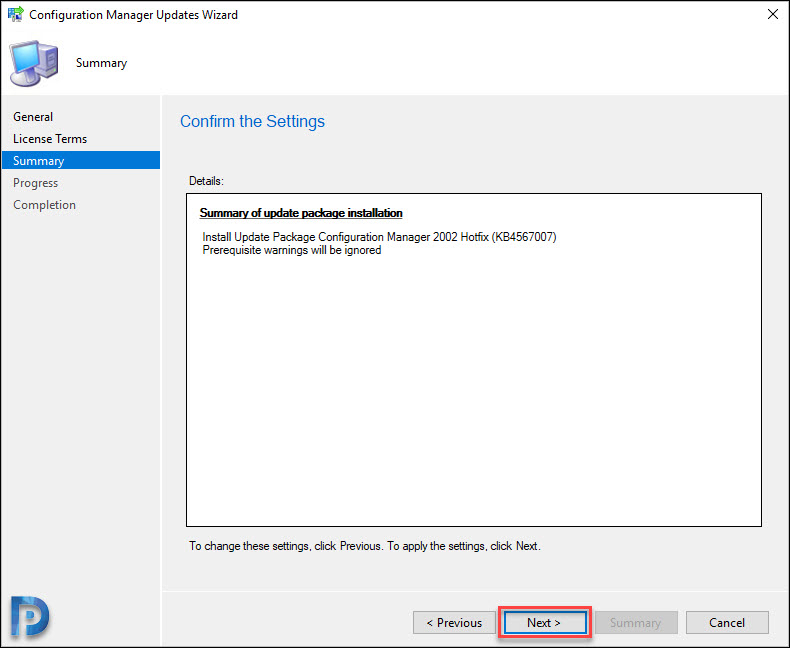
Task: Click the Summary of update package installation heading
Action: pos(301,213)
